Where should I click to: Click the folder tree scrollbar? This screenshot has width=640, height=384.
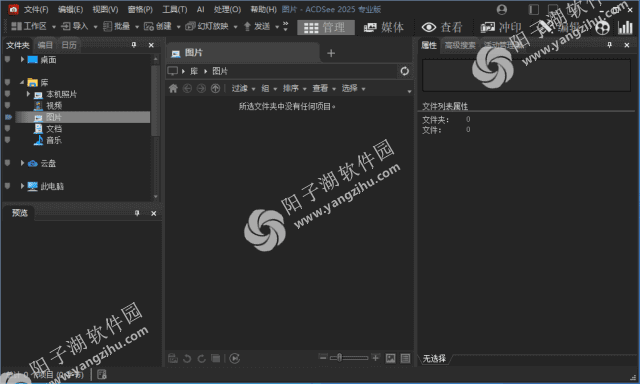(x=155, y=100)
